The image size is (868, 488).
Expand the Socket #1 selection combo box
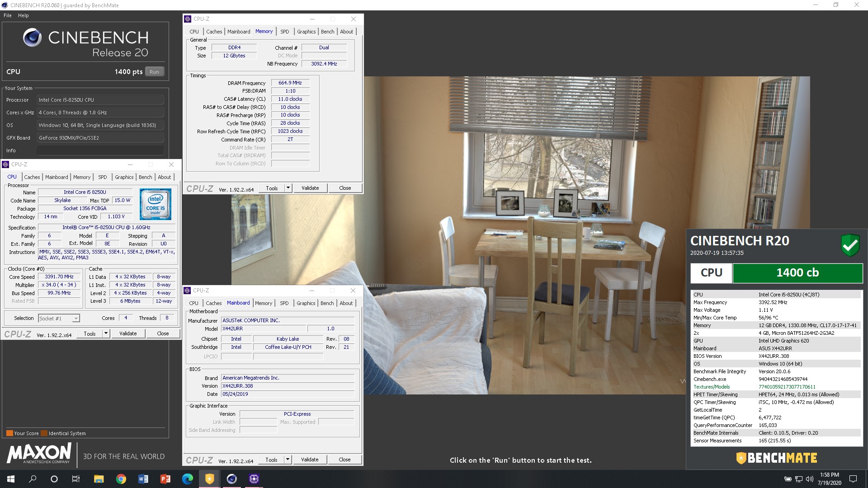click(59, 319)
